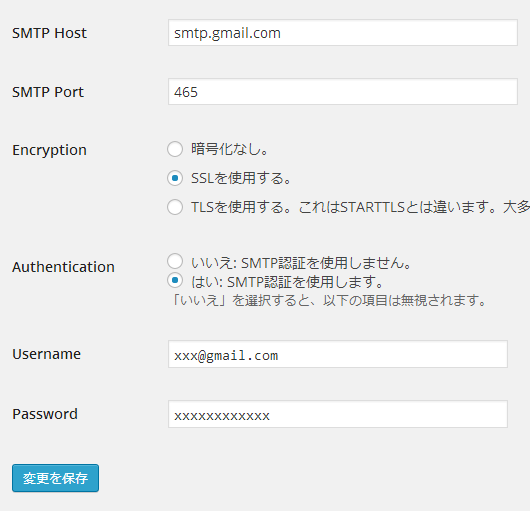
Task: Click the Username label text
Action: coord(46,354)
